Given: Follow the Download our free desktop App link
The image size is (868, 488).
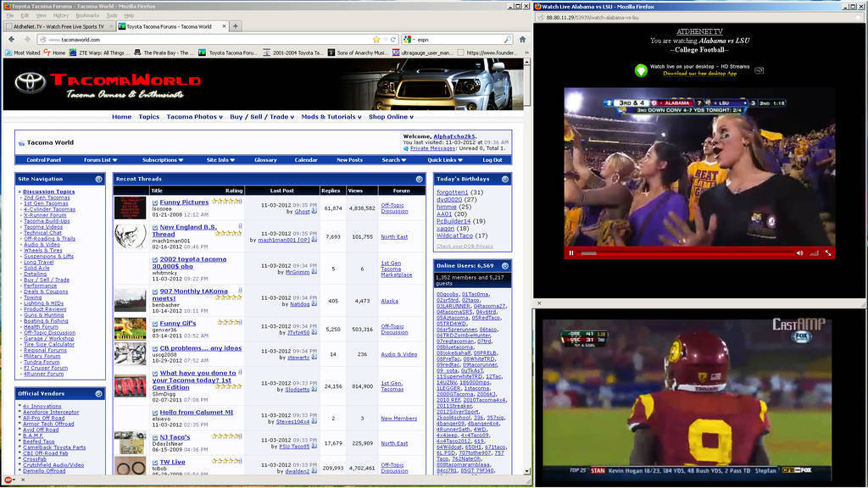Looking at the screenshot, I should pos(699,73).
